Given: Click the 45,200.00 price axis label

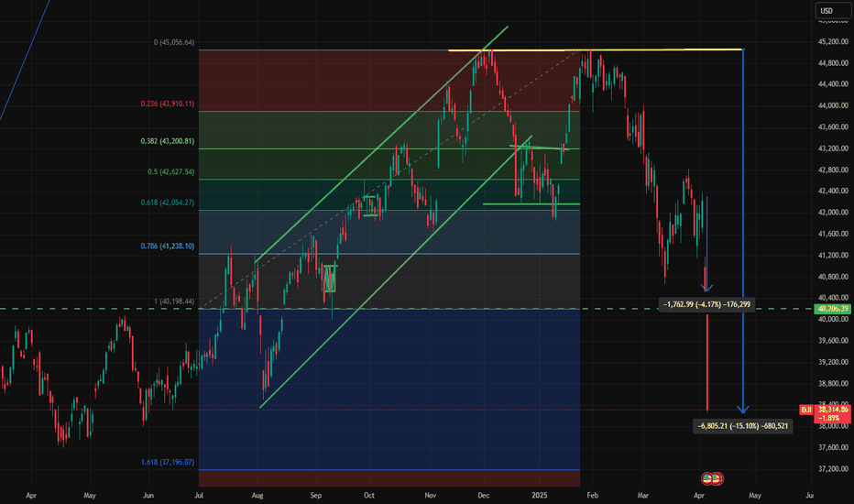Looking at the screenshot, I should coord(833,41).
